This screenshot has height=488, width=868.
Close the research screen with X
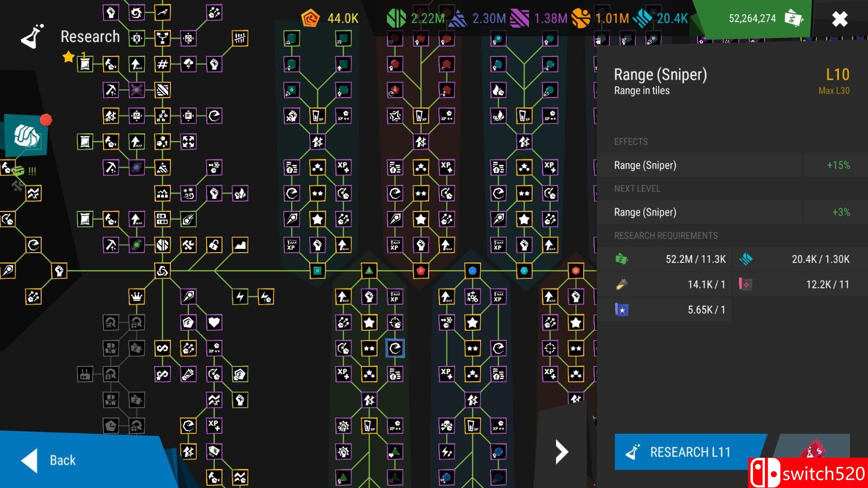click(839, 20)
